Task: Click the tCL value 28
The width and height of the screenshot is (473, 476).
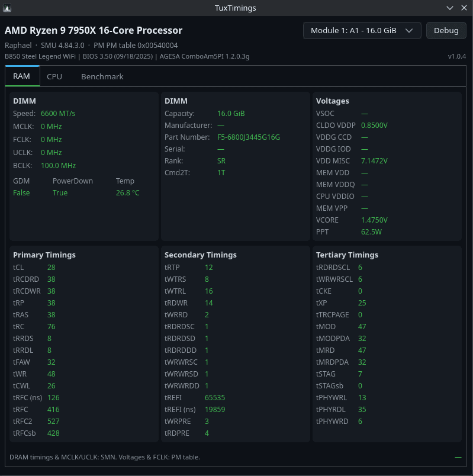Action: coord(52,267)
